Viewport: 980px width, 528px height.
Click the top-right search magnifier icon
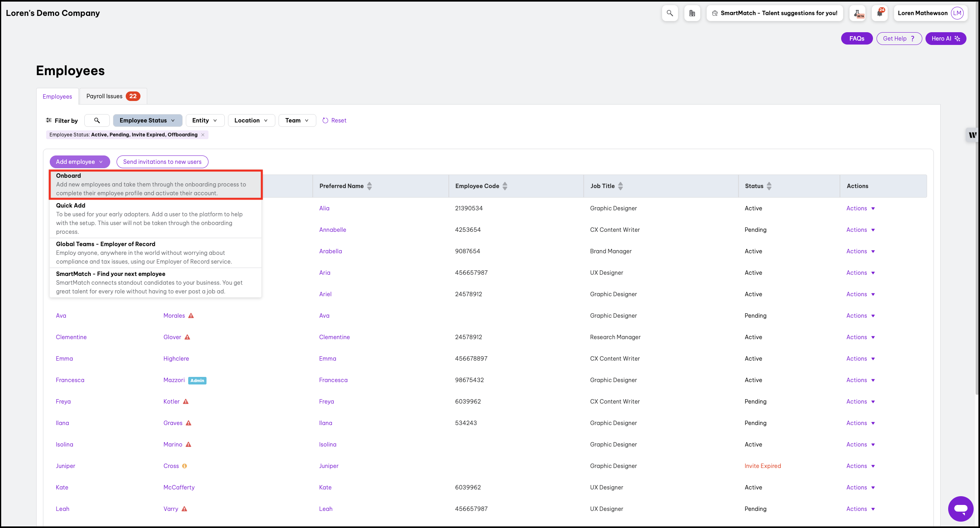670,13
